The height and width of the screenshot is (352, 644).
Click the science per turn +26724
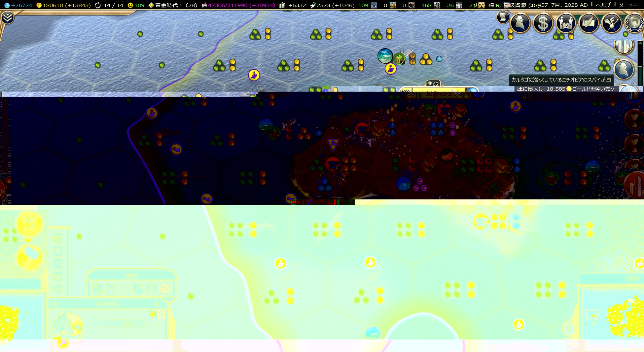coord(19,5)
